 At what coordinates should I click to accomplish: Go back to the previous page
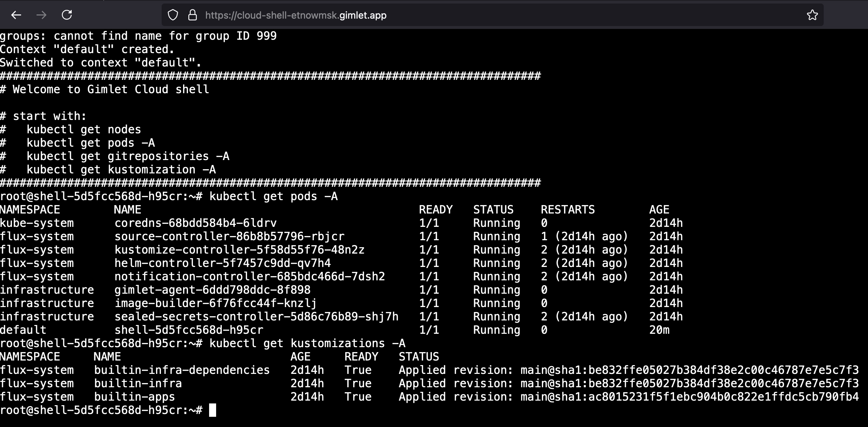tap(16, 15)
